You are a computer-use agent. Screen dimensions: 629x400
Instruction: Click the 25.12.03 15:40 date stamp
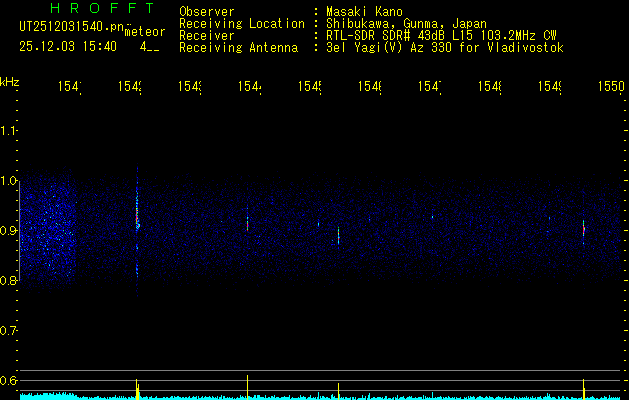pos(68,46)
